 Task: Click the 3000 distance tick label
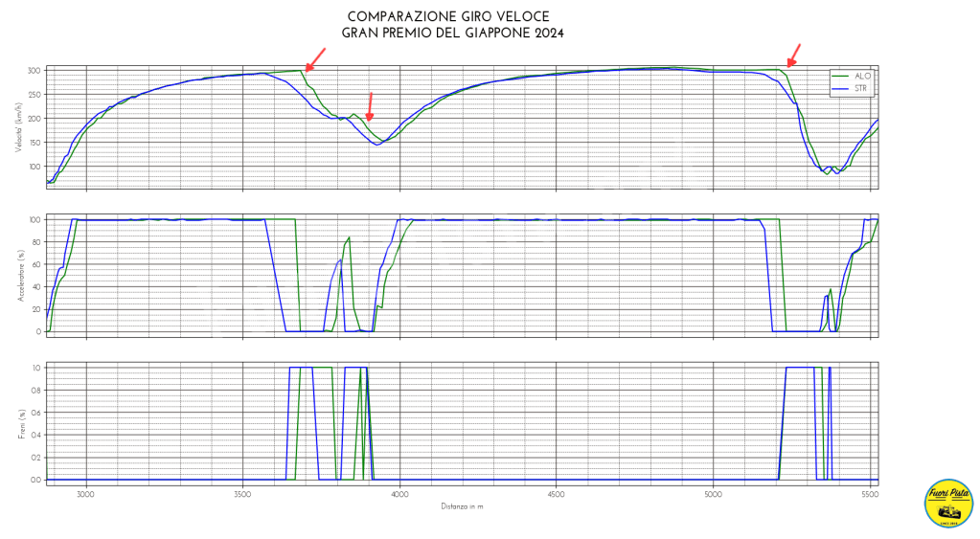(x=86, y=494)
